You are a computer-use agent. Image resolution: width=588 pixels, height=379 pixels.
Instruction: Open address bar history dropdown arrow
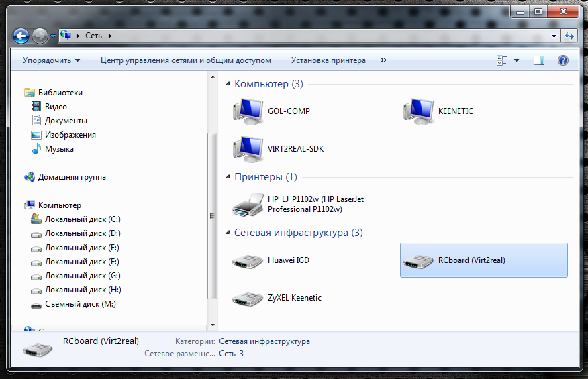pyautogui.click(x=554, y=36)
